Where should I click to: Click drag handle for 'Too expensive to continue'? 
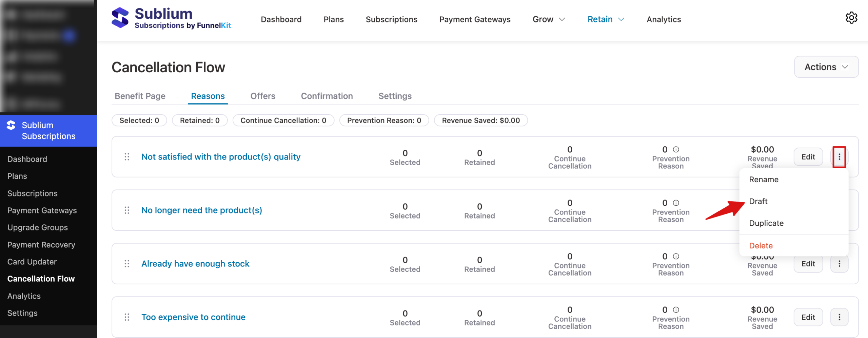tap(127, 317)
